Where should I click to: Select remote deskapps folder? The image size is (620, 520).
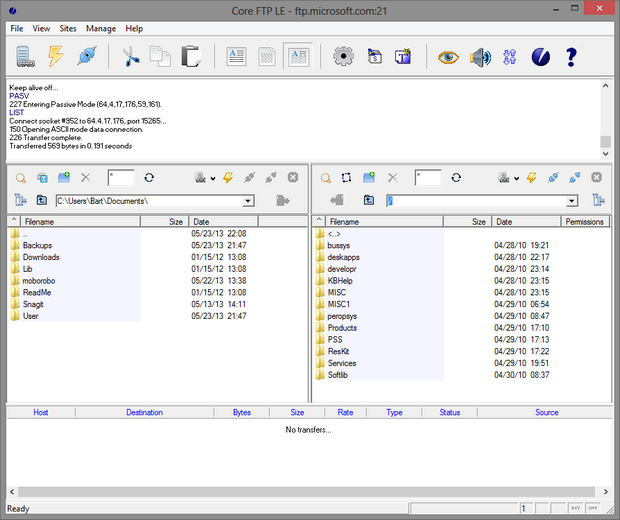pos(343,257)
